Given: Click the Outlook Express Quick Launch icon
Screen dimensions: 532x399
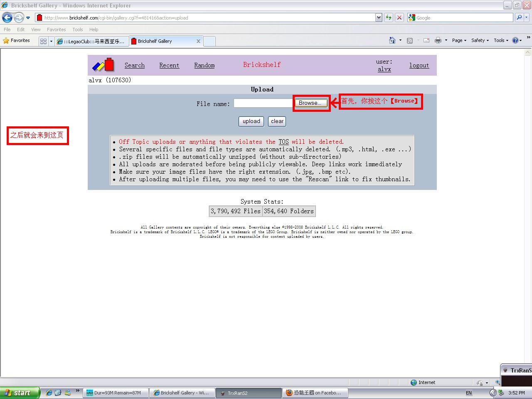Looking at the screenshot, I should pyautogui.click(x=58, y=393).
